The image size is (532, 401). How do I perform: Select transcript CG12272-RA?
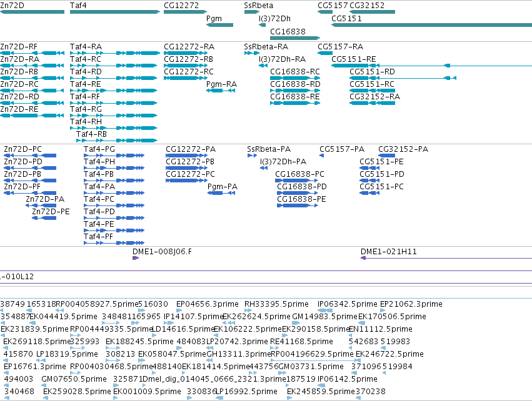189,47
